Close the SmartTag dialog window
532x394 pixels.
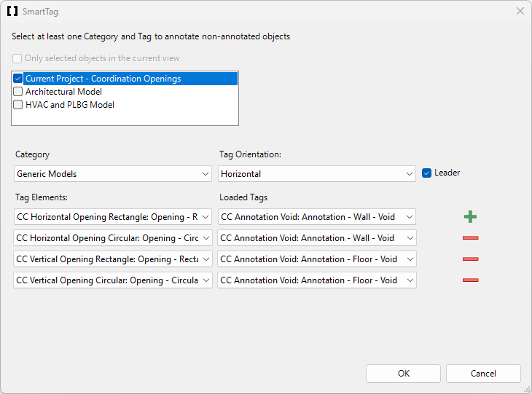tap(520, 11)
